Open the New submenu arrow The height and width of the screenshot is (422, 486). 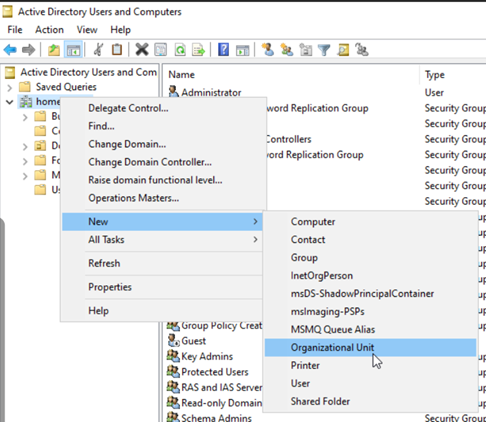coord(255,221)
